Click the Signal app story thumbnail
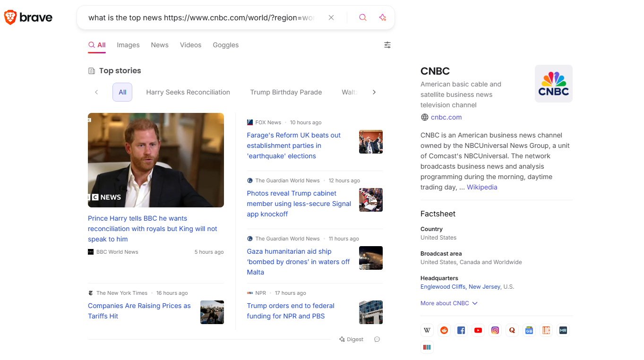This screenshot has height=360, width=644. pos(371,200)
